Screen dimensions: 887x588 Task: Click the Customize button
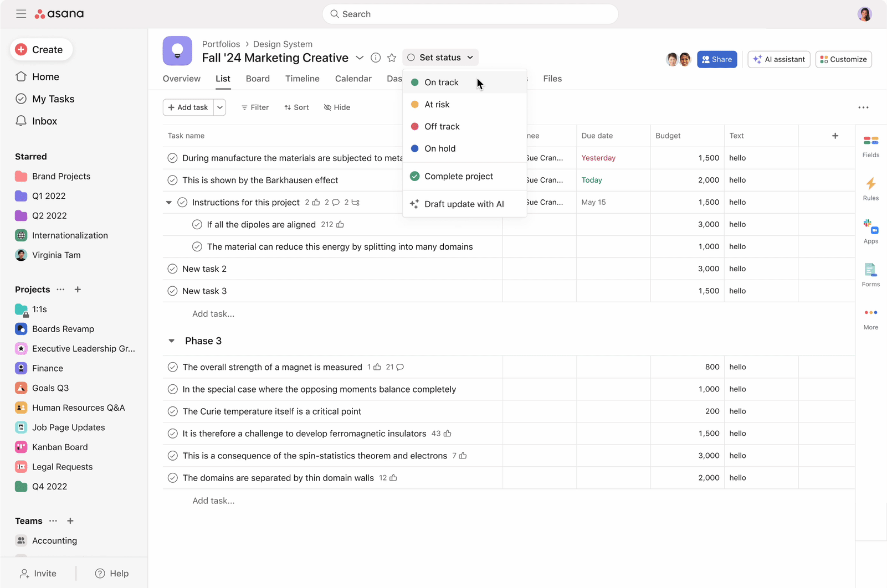pyautogui.click(x=843, y=59)
